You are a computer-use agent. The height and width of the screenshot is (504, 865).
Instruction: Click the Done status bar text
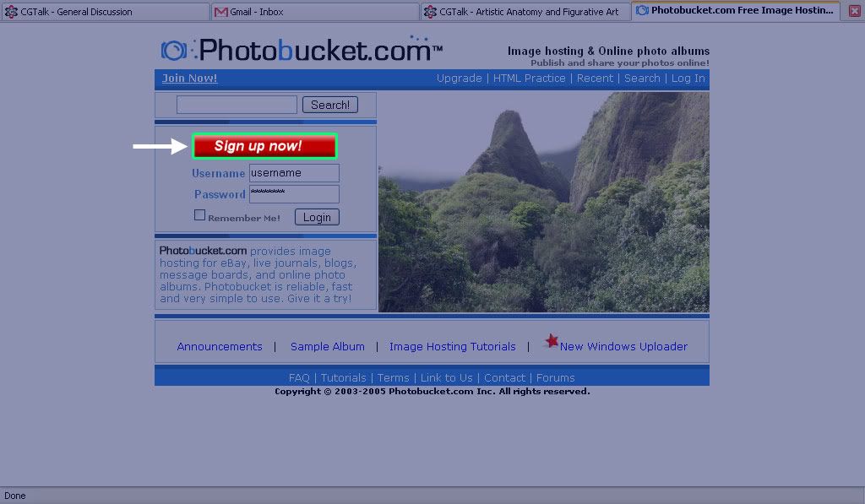coord(15,496)
